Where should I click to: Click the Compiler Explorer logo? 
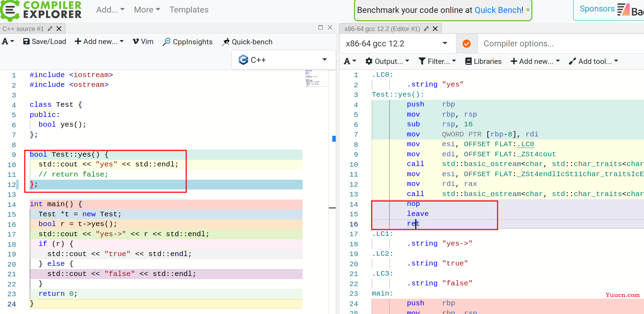click(41, 10)
